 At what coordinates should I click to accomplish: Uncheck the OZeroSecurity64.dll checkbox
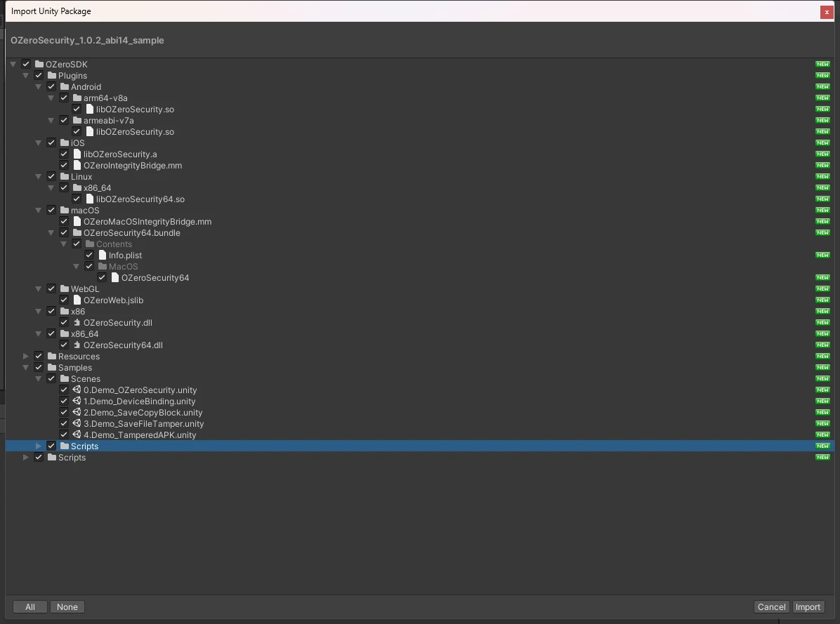coord(64,345)
